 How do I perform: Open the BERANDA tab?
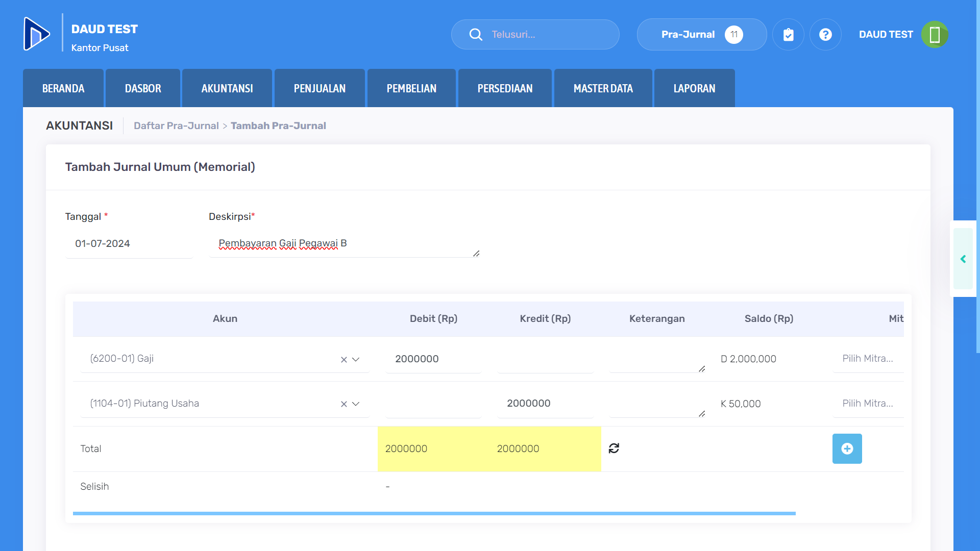pyautogui.click(x=63, y=88)
